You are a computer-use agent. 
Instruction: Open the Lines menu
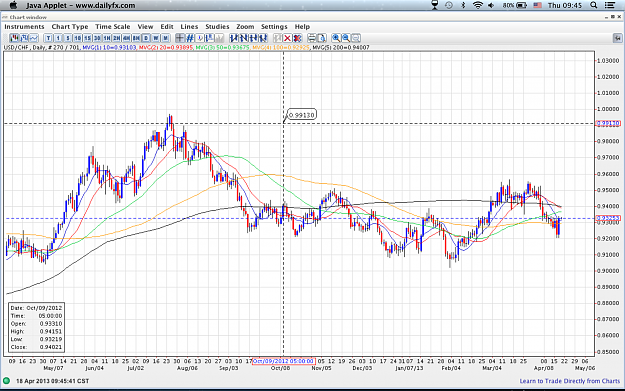[189, 26]
